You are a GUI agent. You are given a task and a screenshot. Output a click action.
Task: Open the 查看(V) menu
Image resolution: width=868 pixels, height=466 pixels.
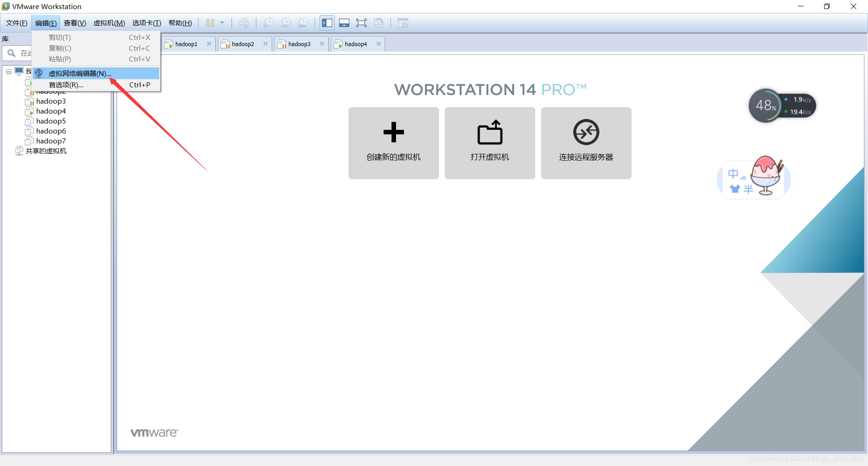tap(75, 23)
